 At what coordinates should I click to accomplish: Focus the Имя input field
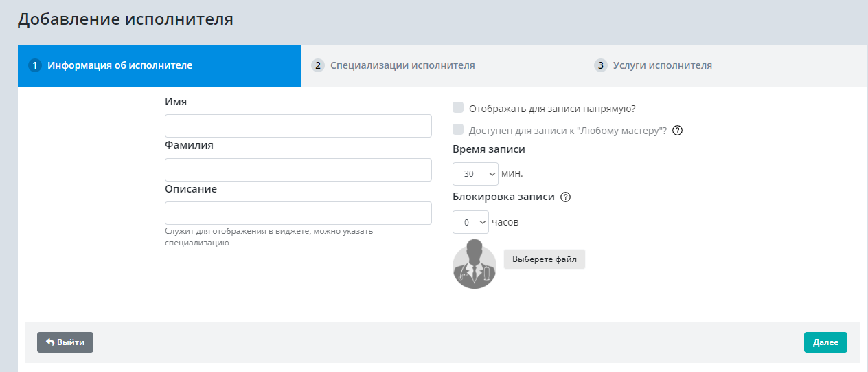click(x=298, y=126)
